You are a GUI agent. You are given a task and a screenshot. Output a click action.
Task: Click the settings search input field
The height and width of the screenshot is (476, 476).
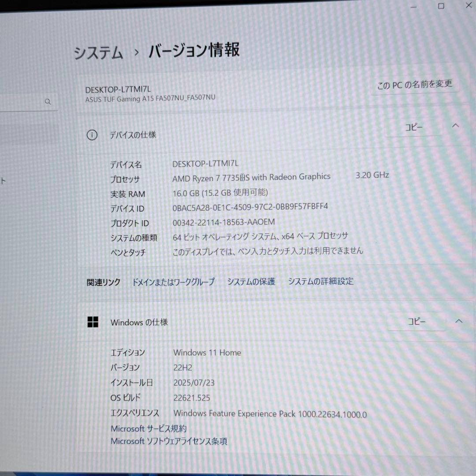click(x=28, y=102)
